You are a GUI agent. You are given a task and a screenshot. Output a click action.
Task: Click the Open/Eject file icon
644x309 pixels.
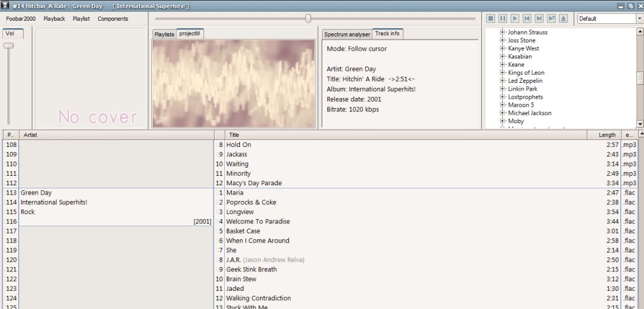(x=563, y=19)
